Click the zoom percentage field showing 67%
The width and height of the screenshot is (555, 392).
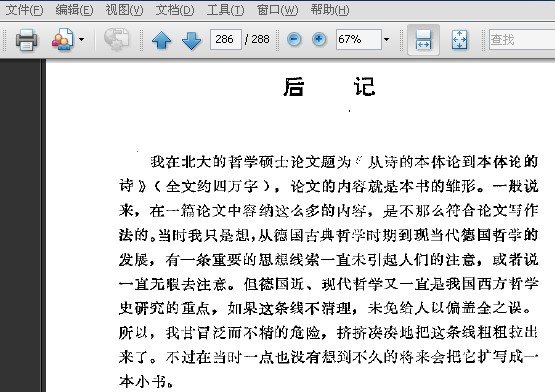coord(359,39)
